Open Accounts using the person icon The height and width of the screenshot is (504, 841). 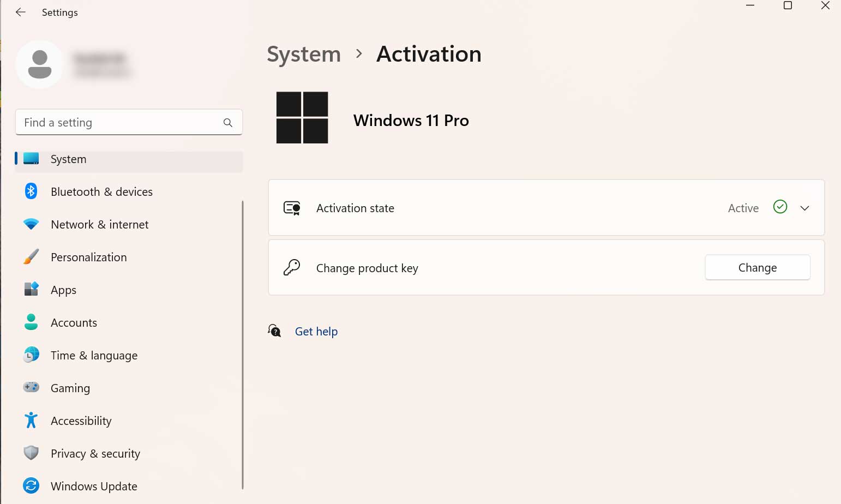tap(31, 322)
